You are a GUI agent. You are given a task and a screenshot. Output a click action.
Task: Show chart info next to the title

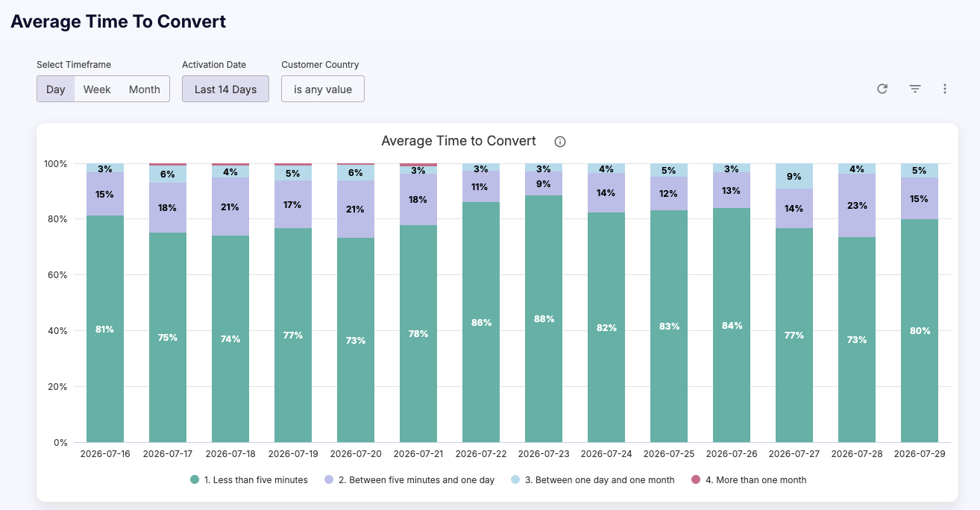click(x=560, y=142)
